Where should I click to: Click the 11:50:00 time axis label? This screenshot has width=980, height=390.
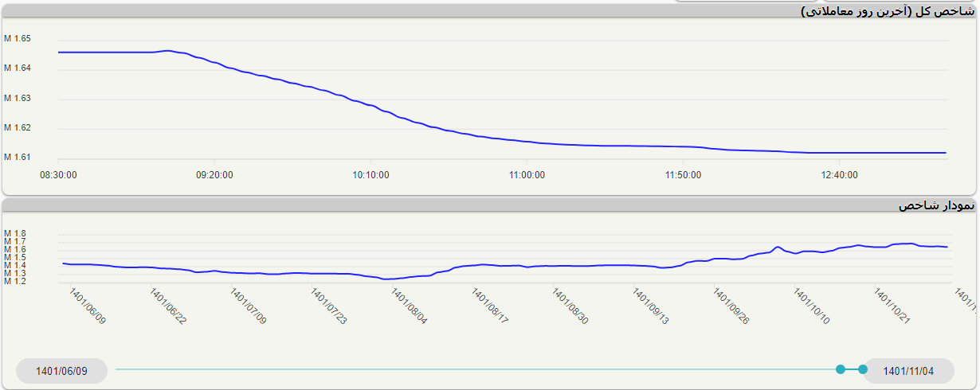tap(683, 175)
